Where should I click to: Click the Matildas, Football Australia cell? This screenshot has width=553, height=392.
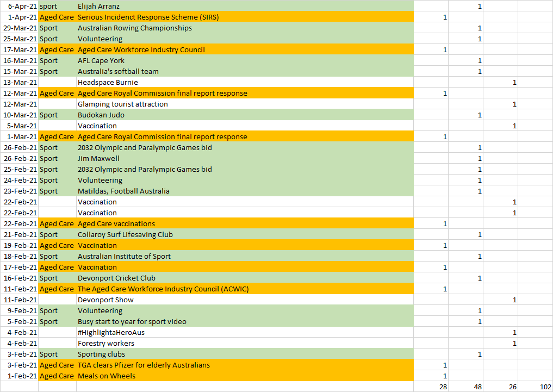(245, 191)
